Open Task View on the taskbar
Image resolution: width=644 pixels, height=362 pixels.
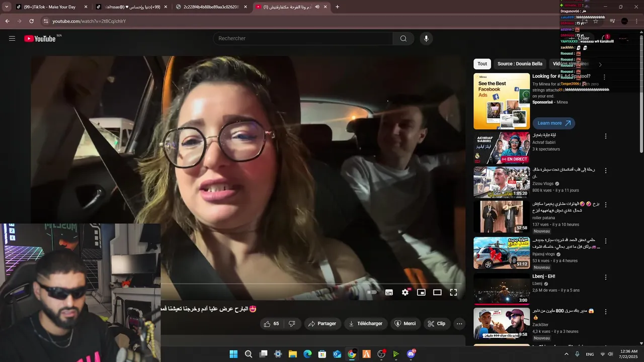(x=263, y=354)
